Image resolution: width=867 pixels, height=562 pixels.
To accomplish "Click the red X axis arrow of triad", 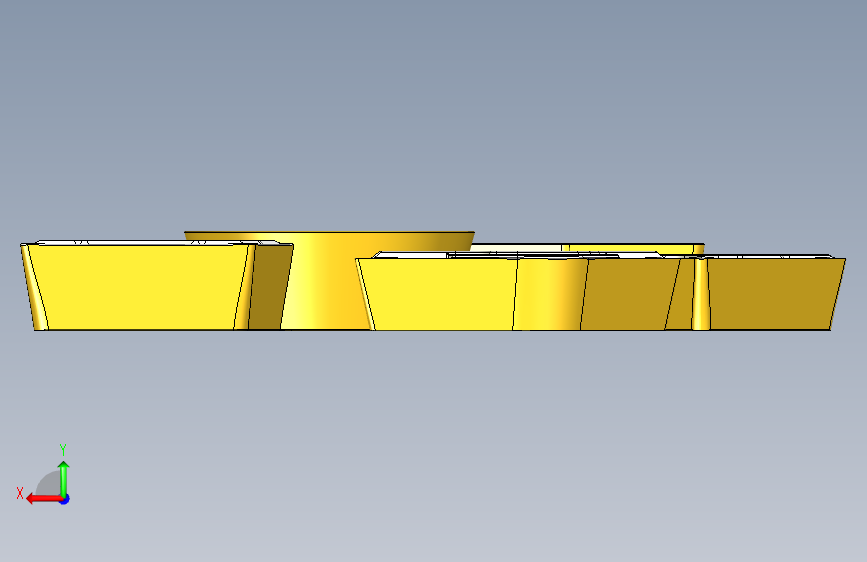I will point(43,499).
